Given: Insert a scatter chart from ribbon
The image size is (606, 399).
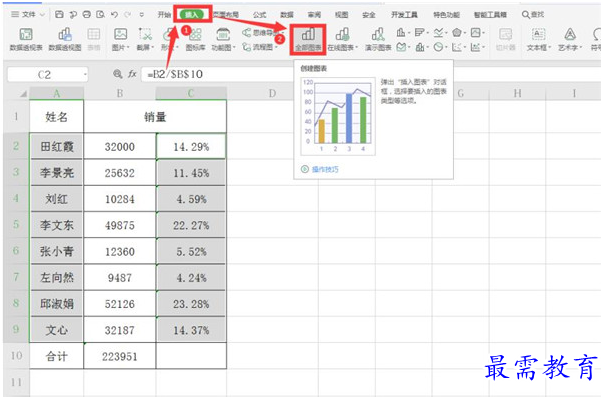Looking at the screenshot, I should 458,47.
